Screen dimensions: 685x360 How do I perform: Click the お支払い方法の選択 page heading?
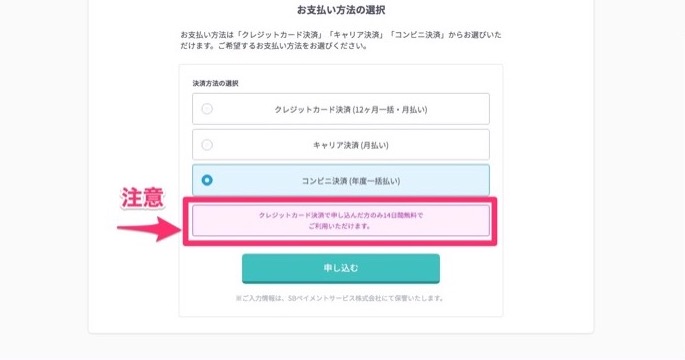click(x=341, y=10)
